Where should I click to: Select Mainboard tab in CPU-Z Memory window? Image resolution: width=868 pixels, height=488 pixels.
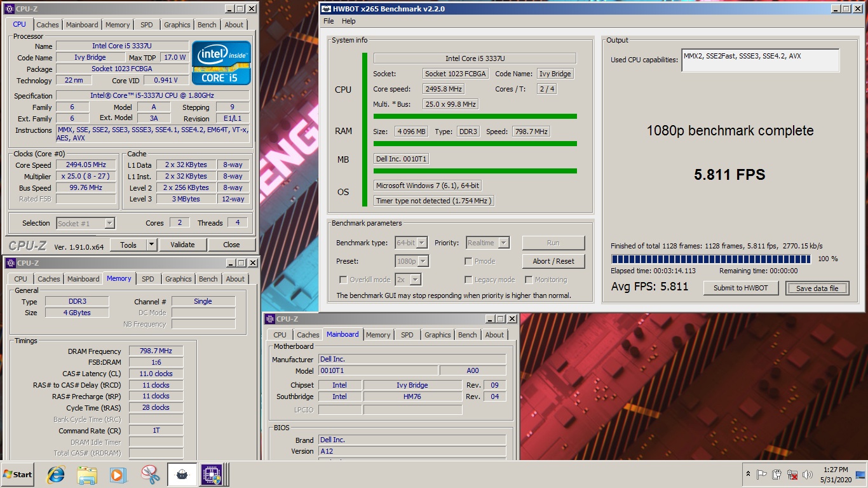point(83,279)
